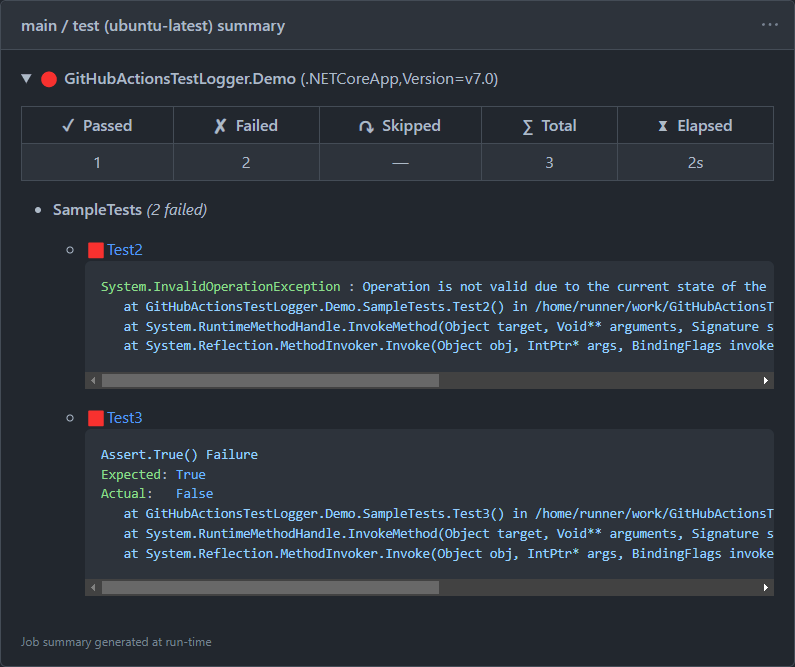The height and width of the screenshot is (667, 795).
Task: Click the Skipped arrow icon
Action: click(366, 126)
